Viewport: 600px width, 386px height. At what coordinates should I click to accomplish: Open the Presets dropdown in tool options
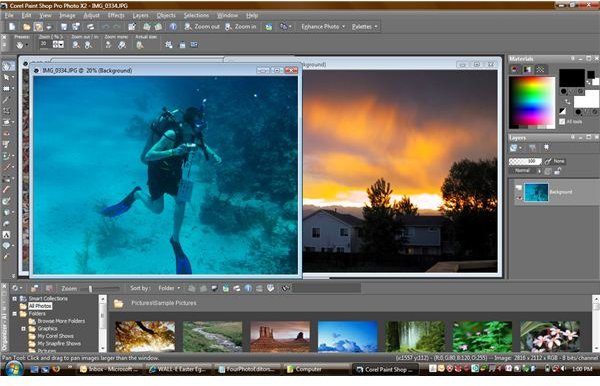(22, 45)
